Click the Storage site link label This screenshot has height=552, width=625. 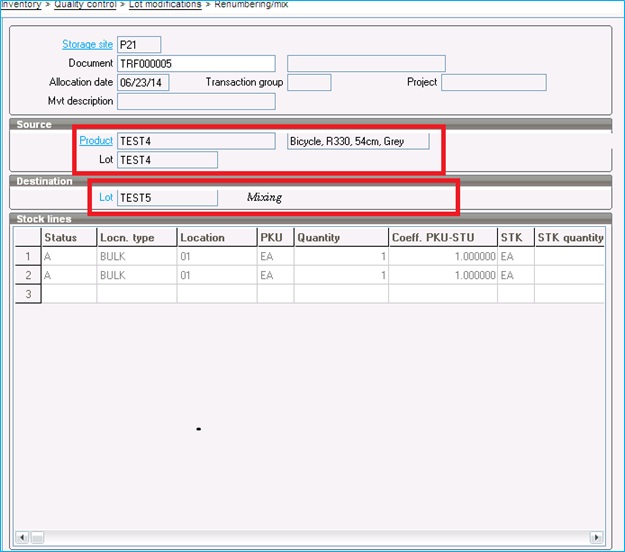87,44
